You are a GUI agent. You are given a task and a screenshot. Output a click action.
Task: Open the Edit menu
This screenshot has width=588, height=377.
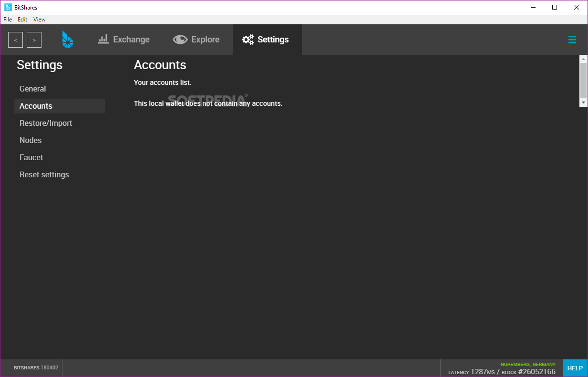click(22, 20)
